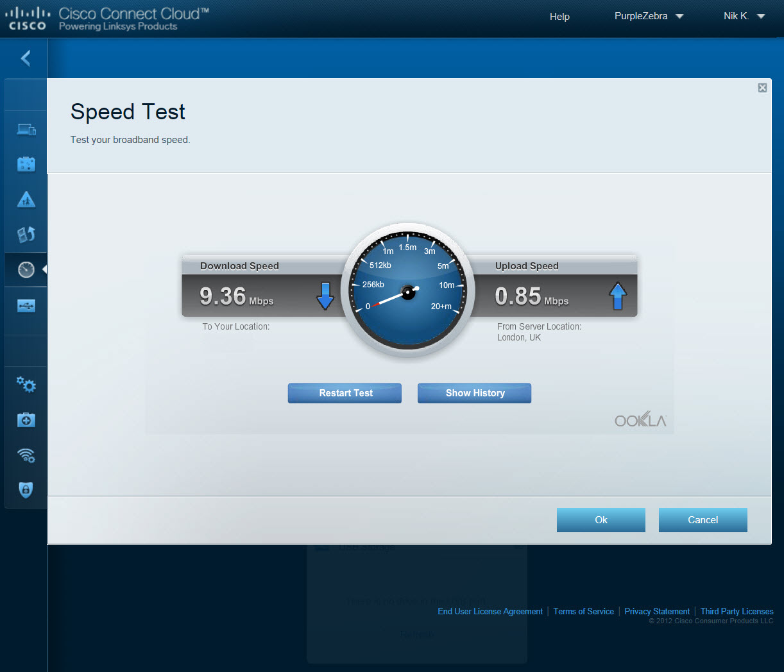Click the 9.36 Mbps download value
The height and width of the screenshot is (672, 784).
point(236,296)
